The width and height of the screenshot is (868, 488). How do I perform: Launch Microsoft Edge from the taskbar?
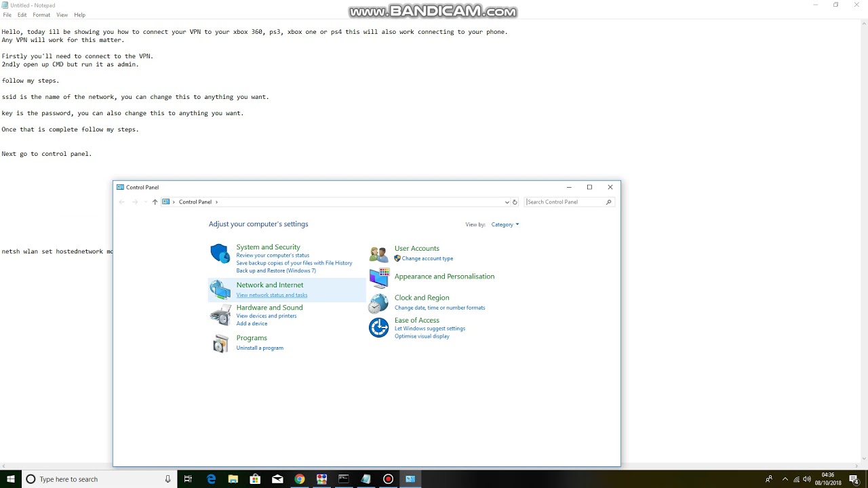[211, 479]
